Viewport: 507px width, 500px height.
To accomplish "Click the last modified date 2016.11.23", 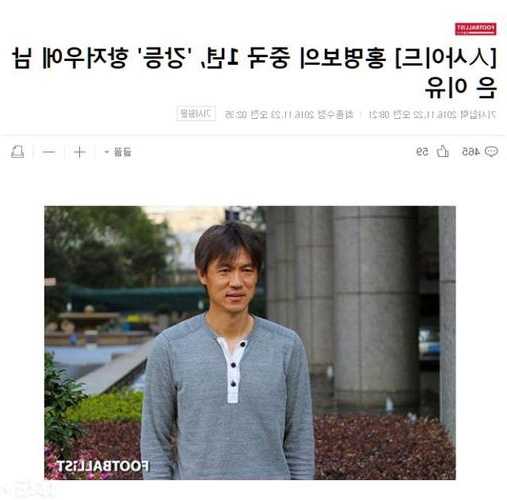I will pyautogui.click(x=289, y=115).
